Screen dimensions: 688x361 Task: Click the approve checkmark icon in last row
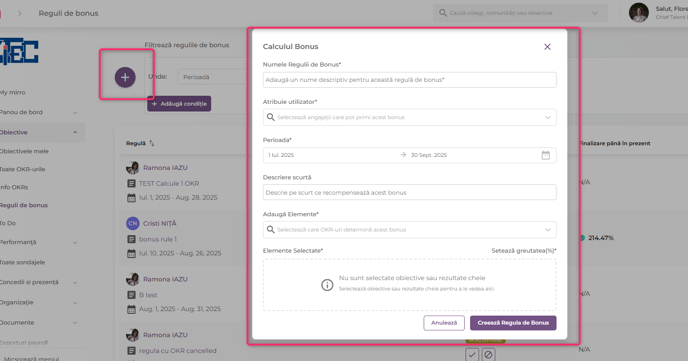[472, 354]
